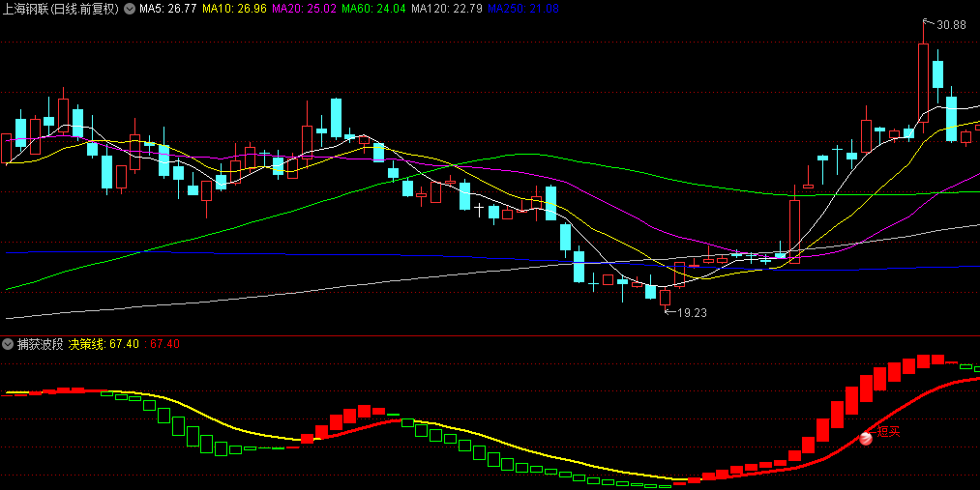This screenshot has height=490, width=980.
Task: Click the white doji cross candlestick
Action: point(480,209)
